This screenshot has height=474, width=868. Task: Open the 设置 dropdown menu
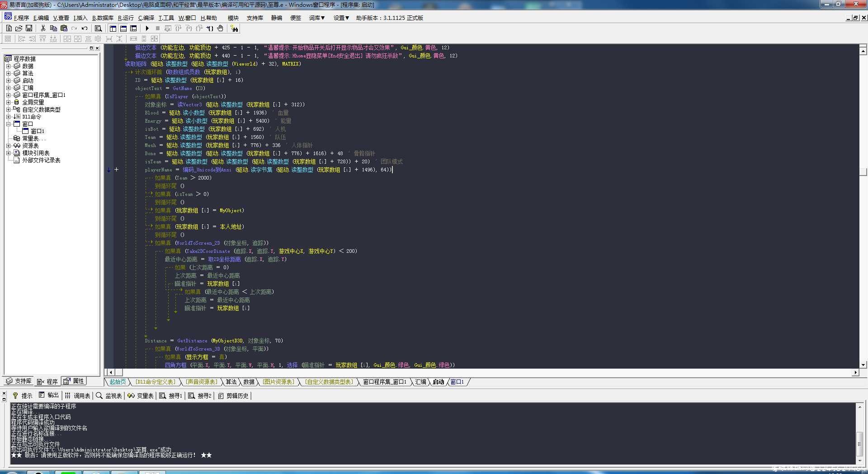point(341,18)
